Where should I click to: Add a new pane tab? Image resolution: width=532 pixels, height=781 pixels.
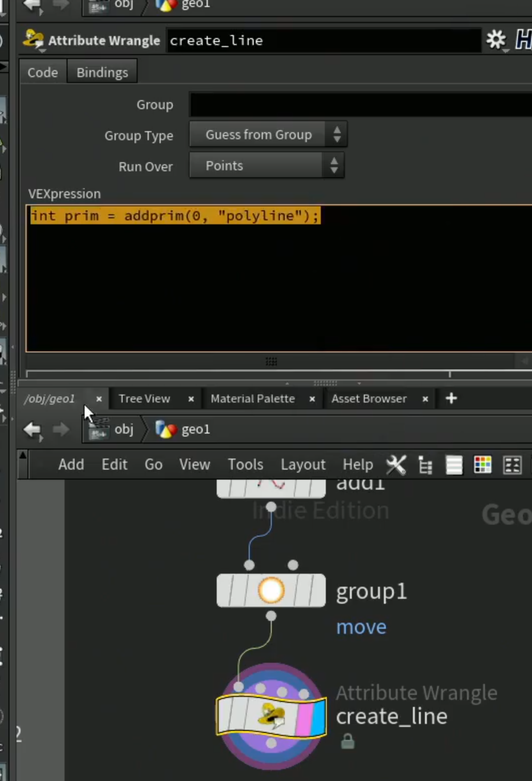[451, 398]
